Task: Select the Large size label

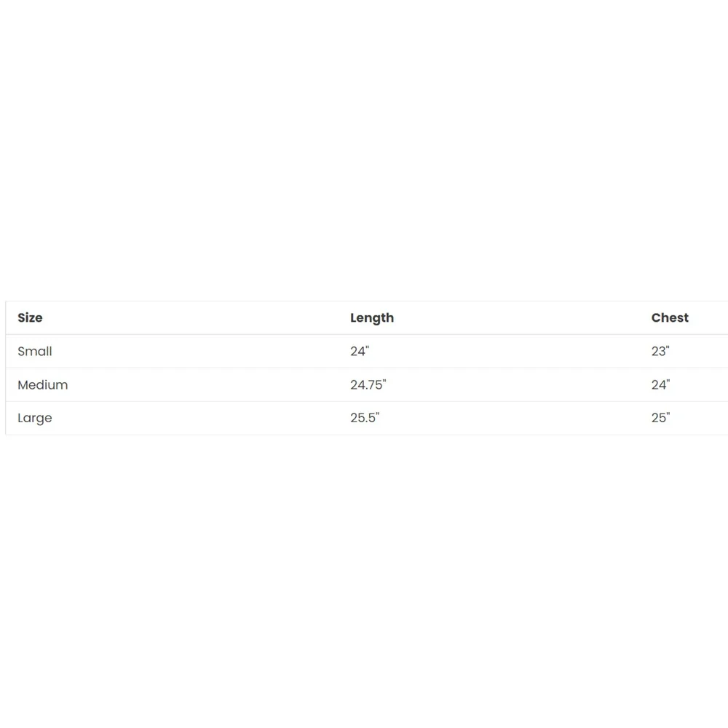Action: click(x=35, y=418)
